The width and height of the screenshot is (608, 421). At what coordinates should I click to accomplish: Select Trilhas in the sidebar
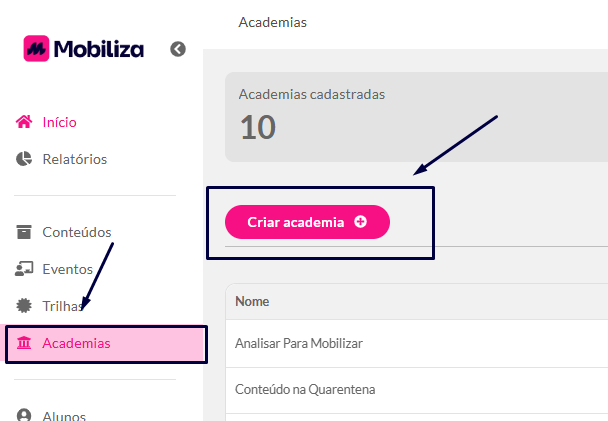click(62, 306)
